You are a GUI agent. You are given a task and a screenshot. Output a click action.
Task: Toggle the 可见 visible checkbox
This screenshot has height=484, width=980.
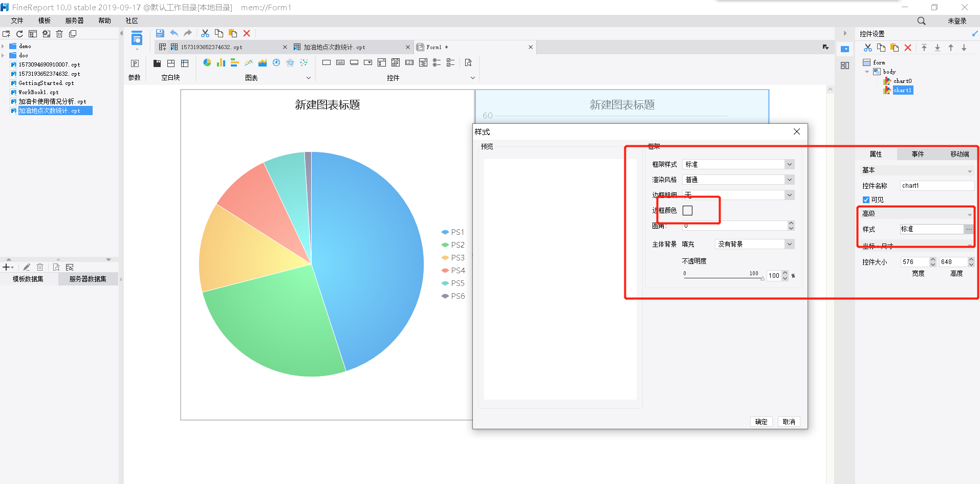(866, 200)
